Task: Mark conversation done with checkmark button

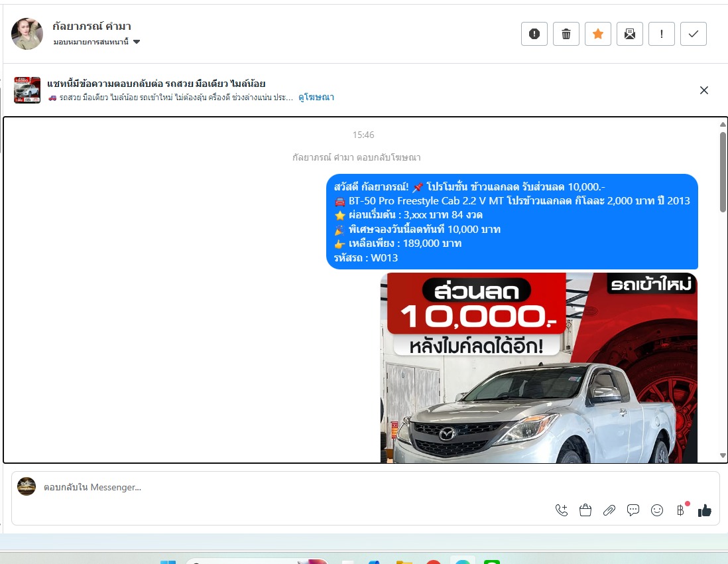Action: click(694, 34)
